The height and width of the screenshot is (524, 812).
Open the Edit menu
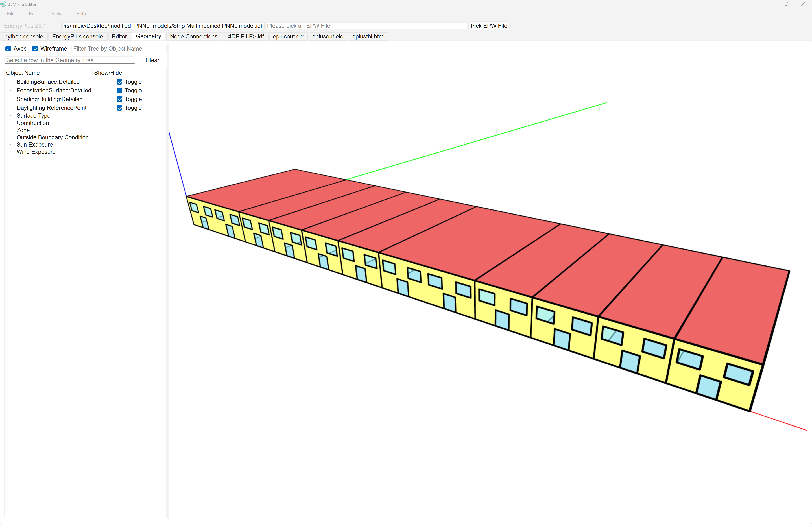coord(33,14)
